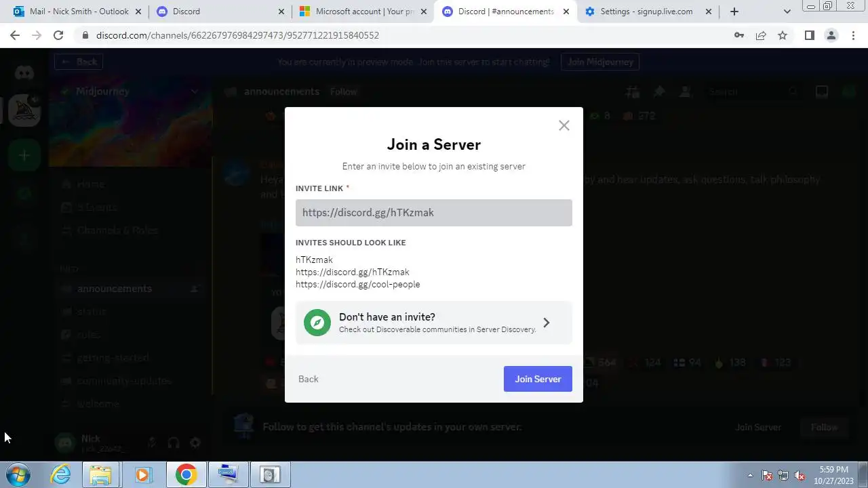Open Chrome profile avatar
Viewport: 868px width, 488px height.
831,35
